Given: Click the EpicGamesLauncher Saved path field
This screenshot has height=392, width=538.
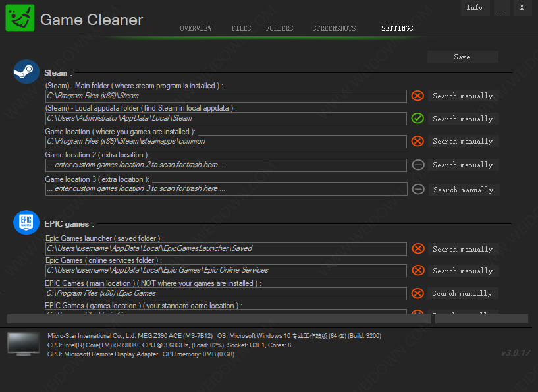Looking at the screenshot, I should point(226,249).
